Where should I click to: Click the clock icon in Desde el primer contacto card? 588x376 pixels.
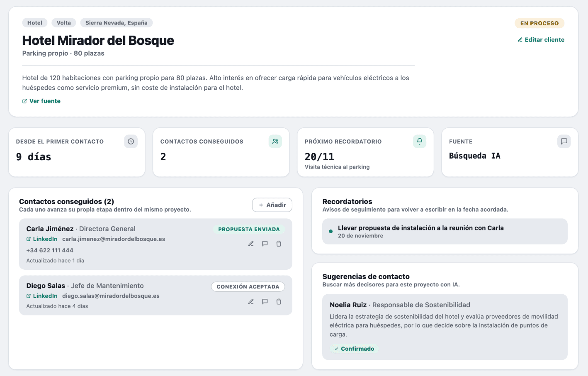[131, 142]
